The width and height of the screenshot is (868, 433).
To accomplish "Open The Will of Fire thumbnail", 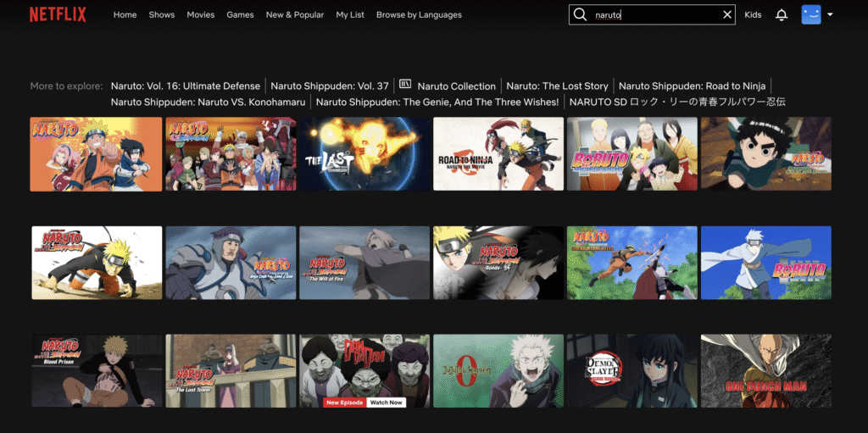I will [364, 263].
